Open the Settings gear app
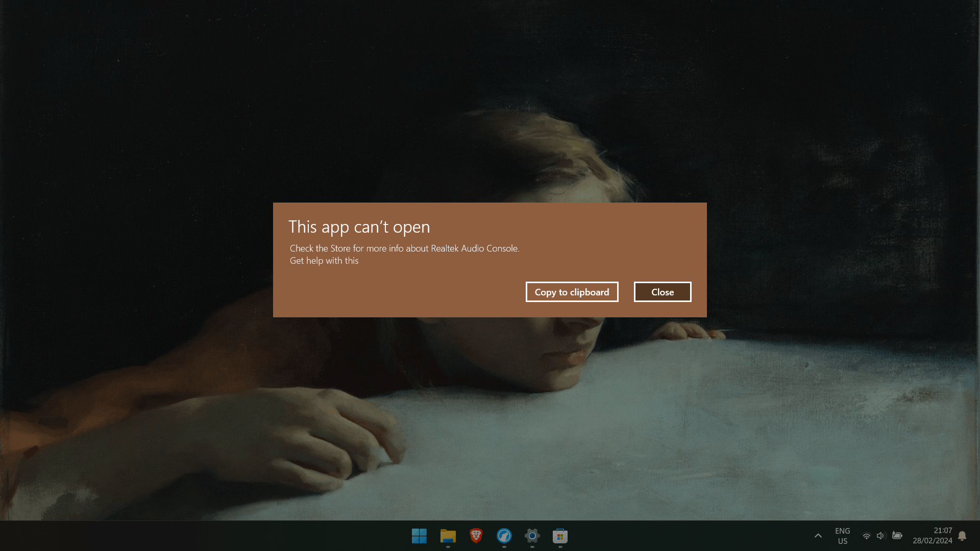The image size is (980, 551). [532, 536]
